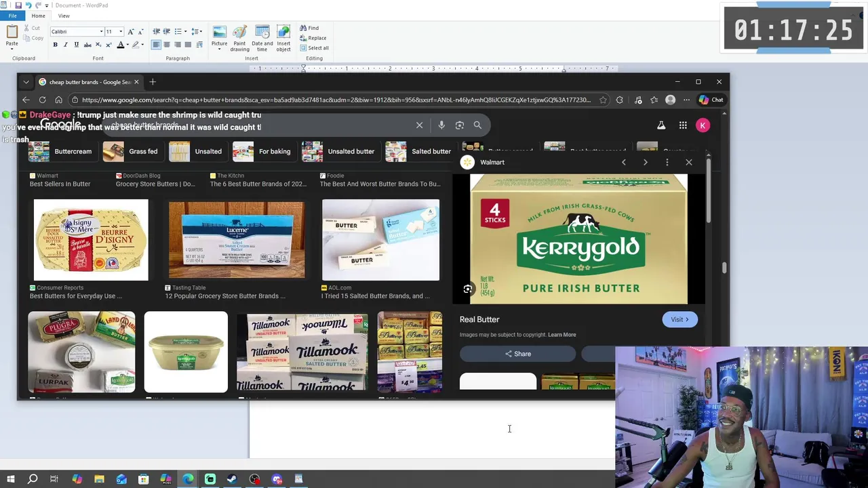Insert Paint drawing in WordPad
This screenshot has width=868, height=488.
239,39
